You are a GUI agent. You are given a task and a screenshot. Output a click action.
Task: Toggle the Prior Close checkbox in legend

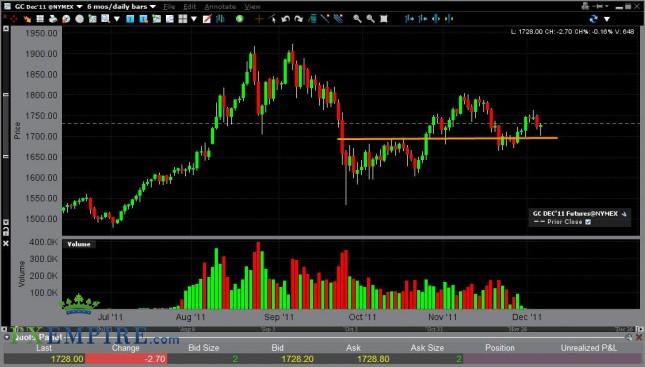[588, 222]
